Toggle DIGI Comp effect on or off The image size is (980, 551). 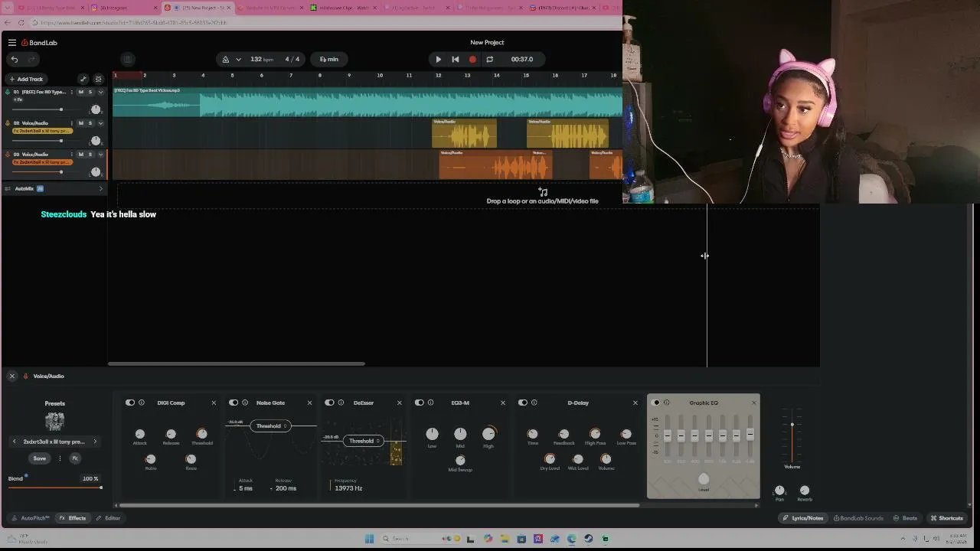click(x=130, y=403)
